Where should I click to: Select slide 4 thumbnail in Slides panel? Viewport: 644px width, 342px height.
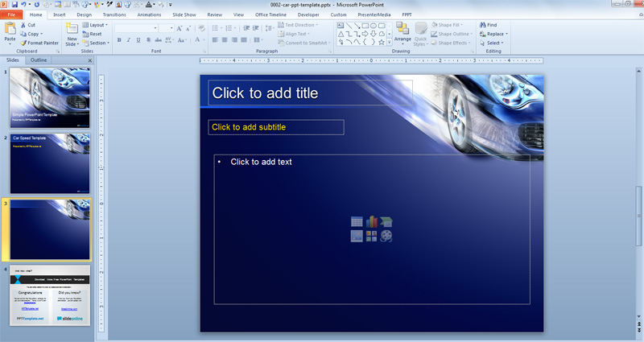(x=50, y=295)
